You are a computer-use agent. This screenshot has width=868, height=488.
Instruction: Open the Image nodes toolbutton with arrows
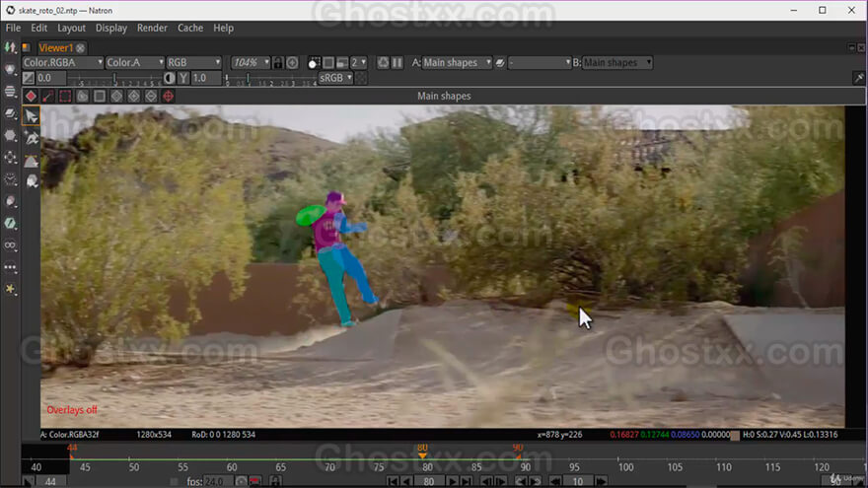pos(10,47)
